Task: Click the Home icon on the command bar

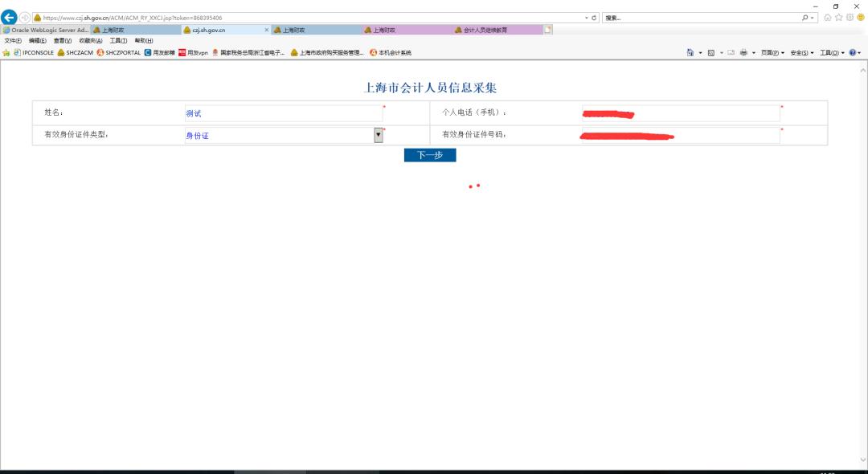Action: click(691, 51)
